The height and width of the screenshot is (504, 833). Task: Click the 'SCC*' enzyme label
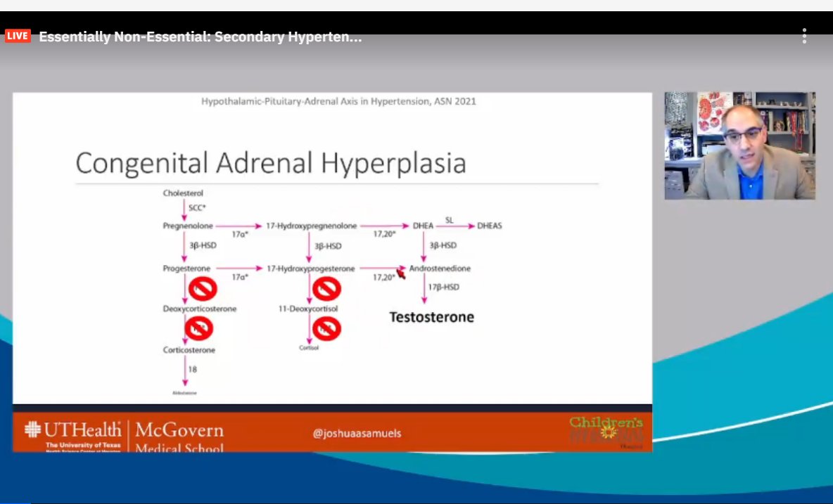click(197, 207)
